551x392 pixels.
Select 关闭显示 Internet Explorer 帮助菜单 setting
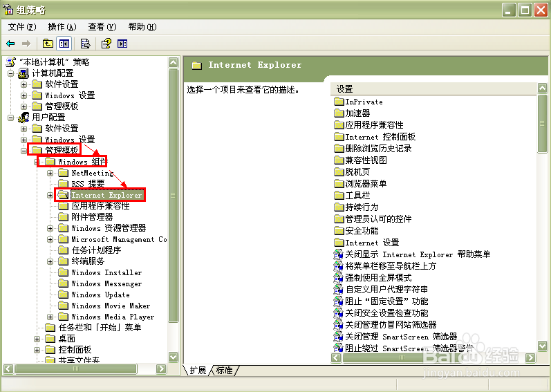coord(418,254)
